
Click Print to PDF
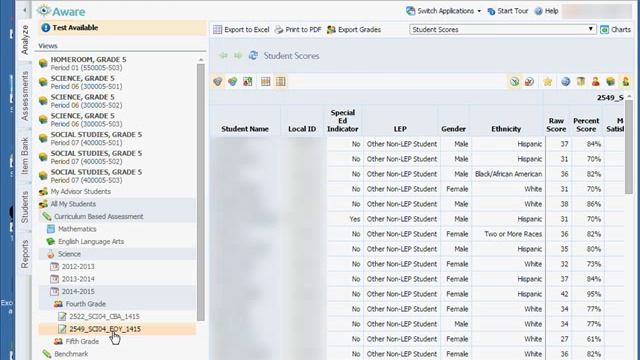click(298, 29)
